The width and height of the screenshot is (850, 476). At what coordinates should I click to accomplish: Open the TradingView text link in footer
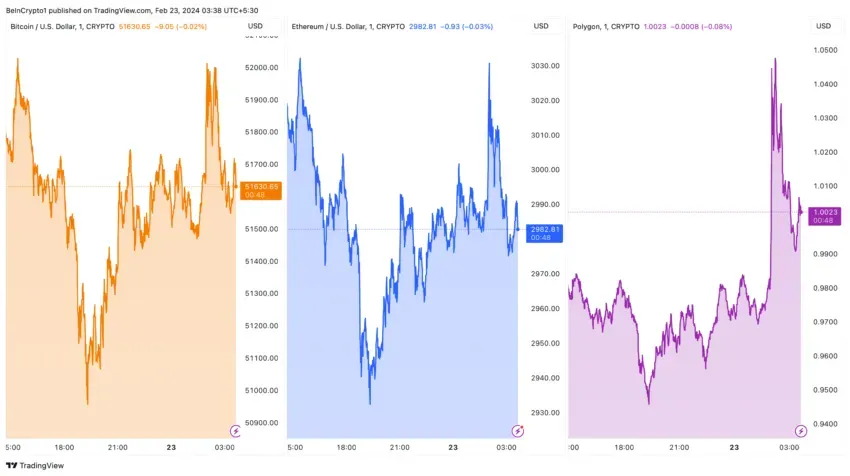click(42, 465)
